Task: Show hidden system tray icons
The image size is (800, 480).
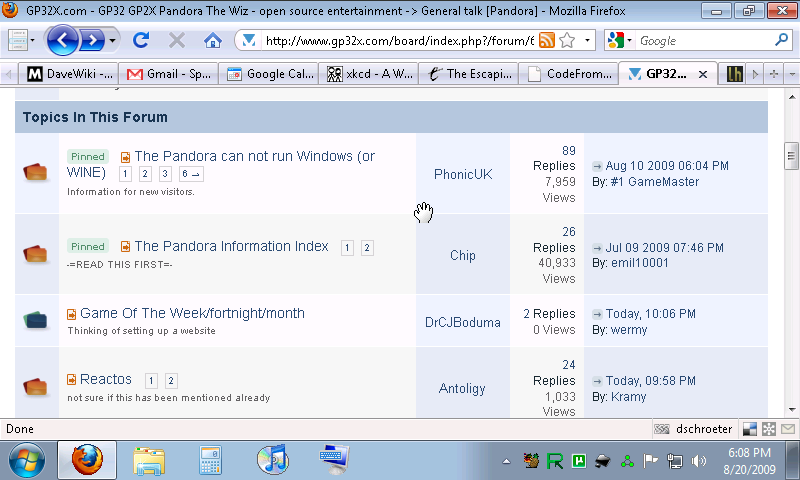Action: click(x=506, y=461)
